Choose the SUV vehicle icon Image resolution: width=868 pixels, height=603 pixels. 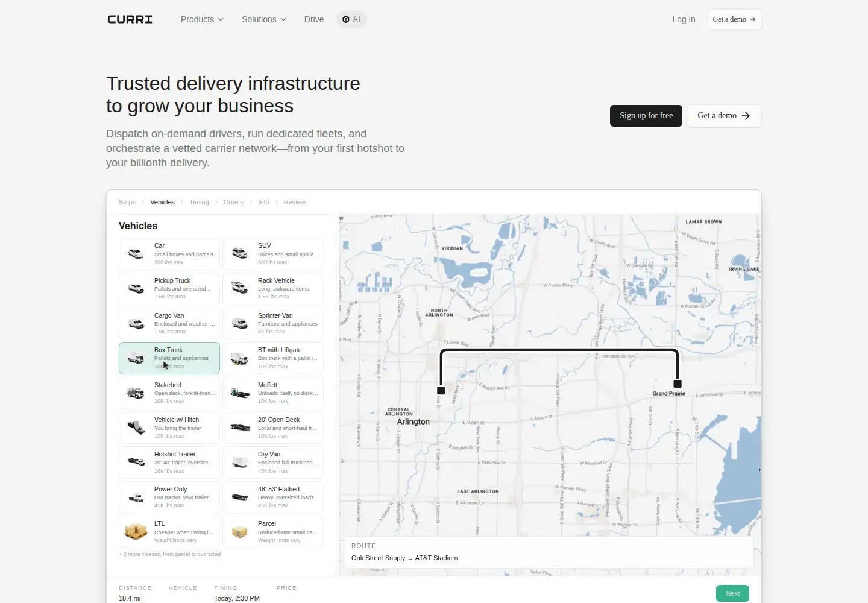click(240, 254)
